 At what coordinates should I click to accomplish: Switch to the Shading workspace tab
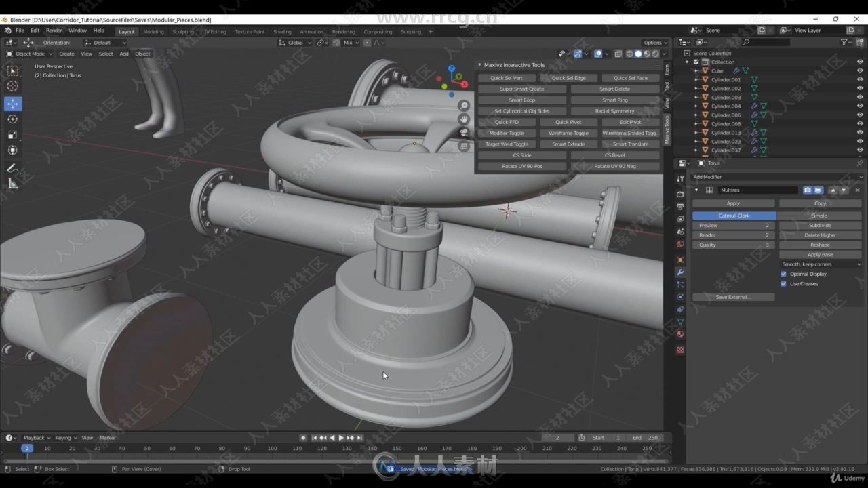282,31
